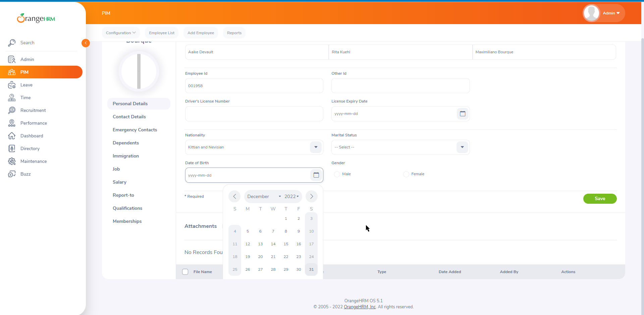
Task: Open the Buzz module icon
Action: [x=12, y=174]
